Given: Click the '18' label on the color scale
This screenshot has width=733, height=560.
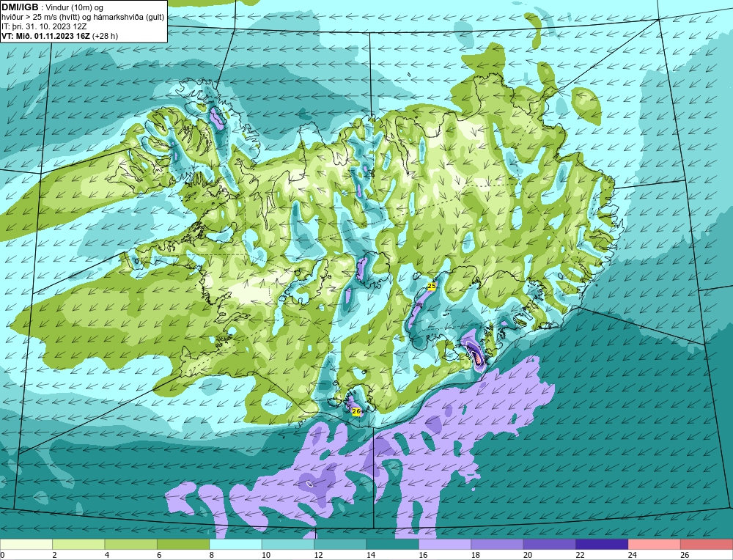Looking at the screenshot, I should click(x=476, y=555).
